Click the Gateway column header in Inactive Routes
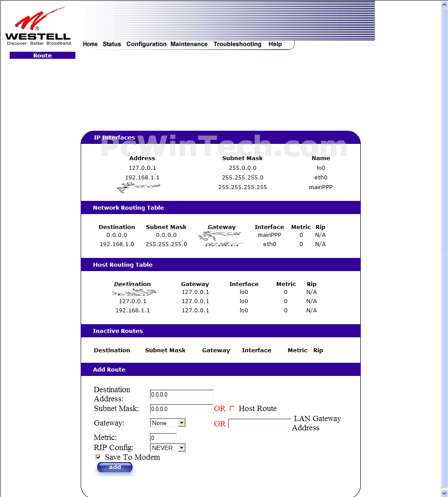 (x=216, y=350)
